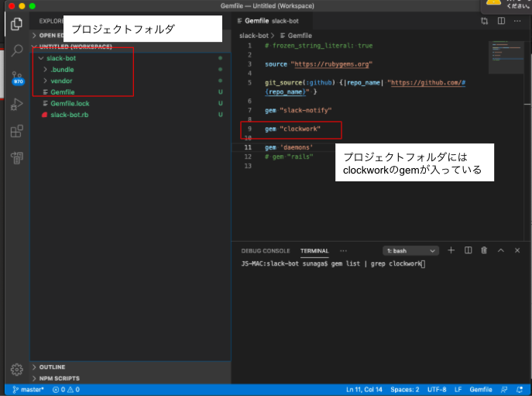Image resolution: width=532 pixels, height=396 pixels.
Task: Select the Terminal panel tab
Action: pos(314,251)
